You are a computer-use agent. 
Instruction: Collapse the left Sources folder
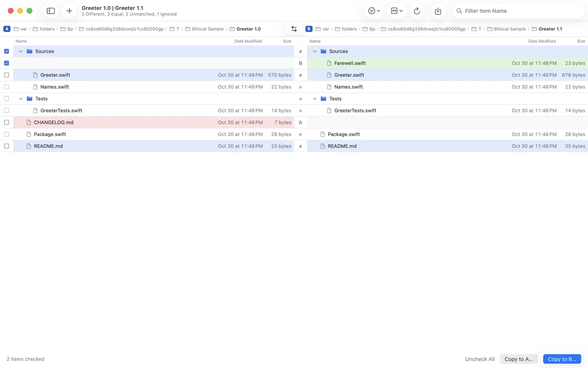pyautogui.click(x=21, y=51)
